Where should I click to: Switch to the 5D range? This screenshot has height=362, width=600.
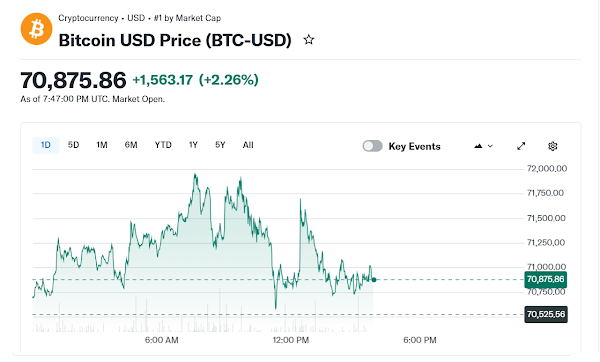(x=73, y=145)
